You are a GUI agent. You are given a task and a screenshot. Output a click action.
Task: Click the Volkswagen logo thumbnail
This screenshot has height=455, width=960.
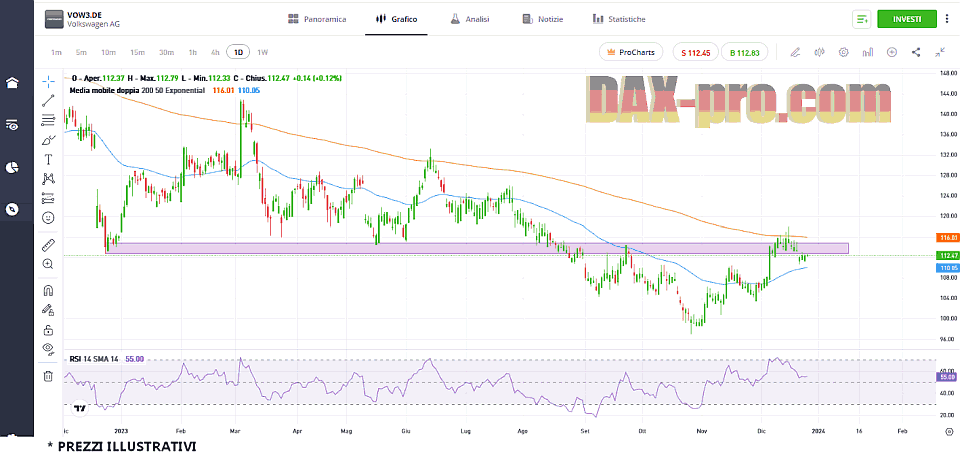pyautogui.click(x=54, y=19)
